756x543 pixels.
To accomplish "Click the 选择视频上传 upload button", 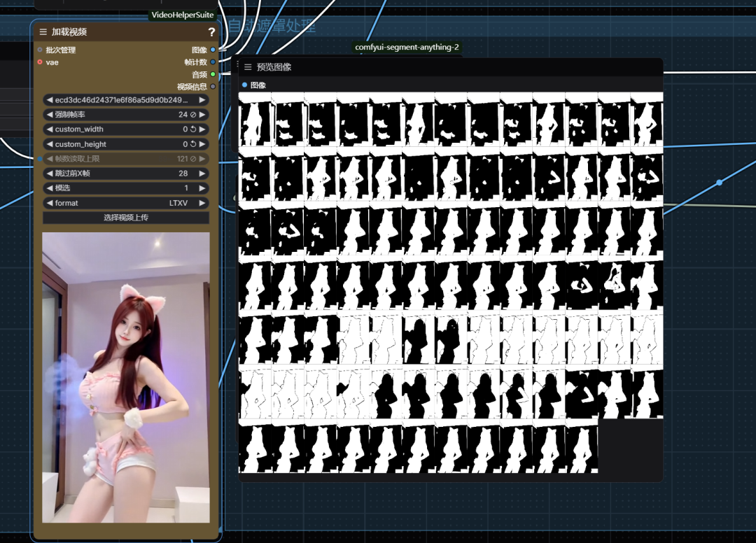I will click(x=126, y=218).
